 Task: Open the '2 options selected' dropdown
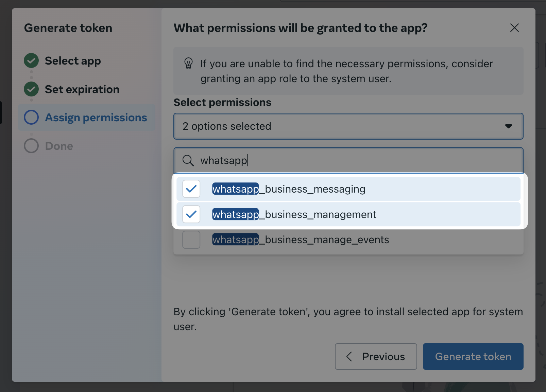(340, 126)
